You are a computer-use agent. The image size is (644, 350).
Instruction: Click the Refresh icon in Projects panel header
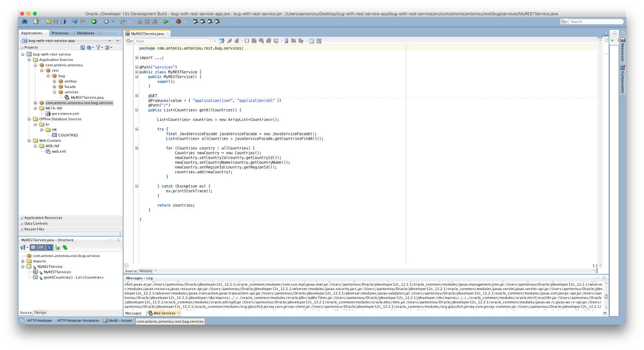click(89, 48)
